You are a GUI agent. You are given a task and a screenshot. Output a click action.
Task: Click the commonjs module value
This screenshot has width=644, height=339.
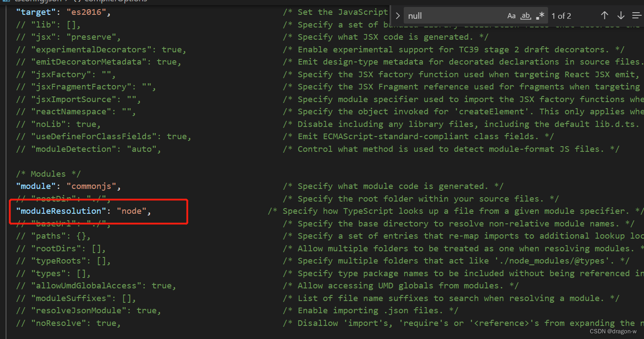point(92,185)
